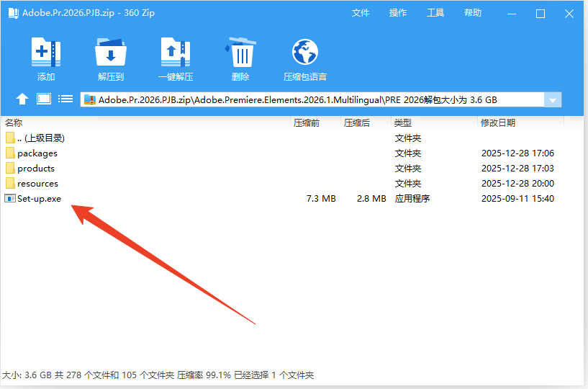Click the packages folder icon
Screen dimensions: 588x389
11,153
